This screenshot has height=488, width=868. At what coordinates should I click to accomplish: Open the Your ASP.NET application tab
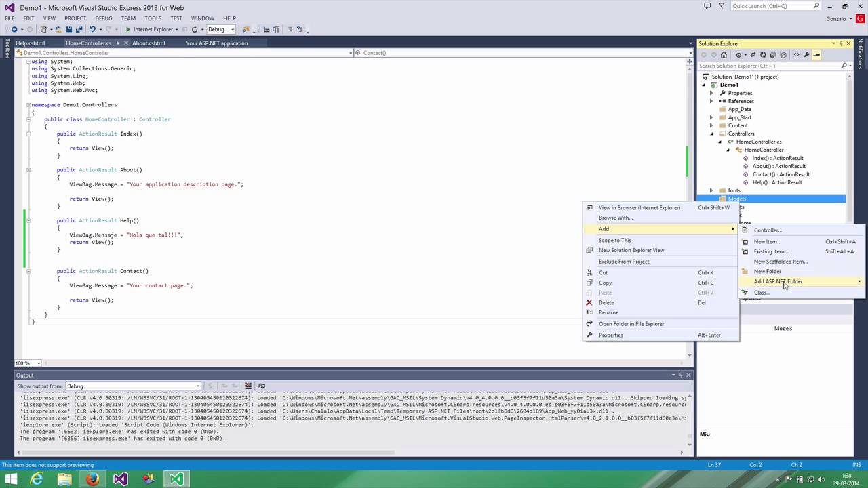tap(217, 43)
